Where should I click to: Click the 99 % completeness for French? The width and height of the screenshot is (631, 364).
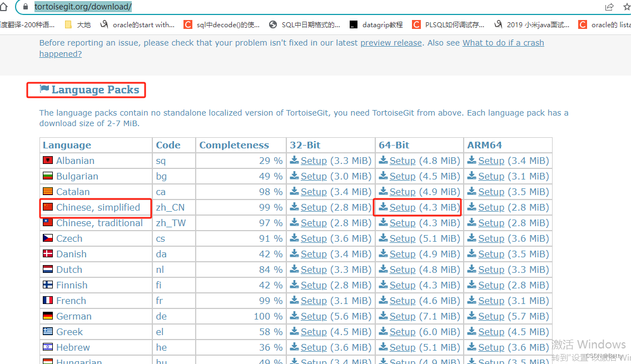point(271,301)
